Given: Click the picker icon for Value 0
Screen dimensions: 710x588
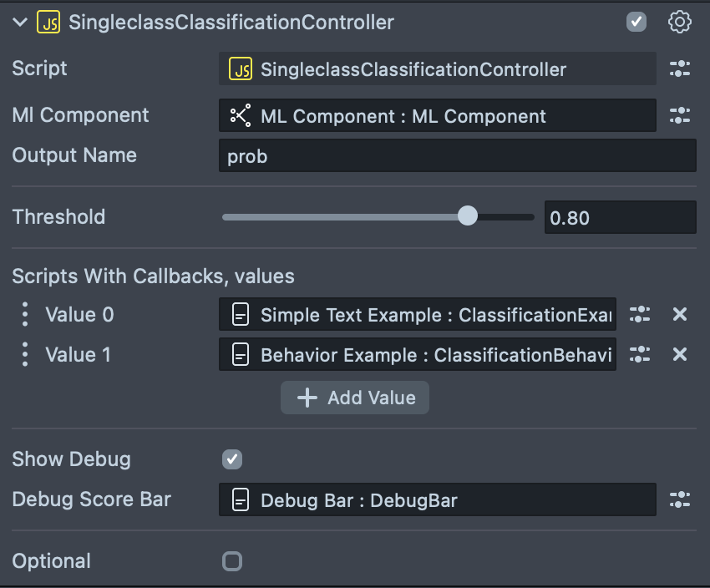Looking at the screenshot, I should [640, 315].
